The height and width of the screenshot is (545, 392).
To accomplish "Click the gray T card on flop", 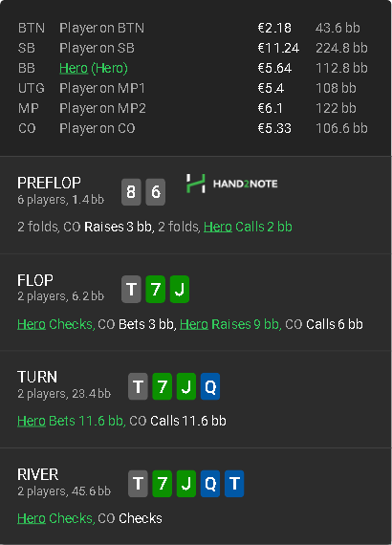I will 131,289.
